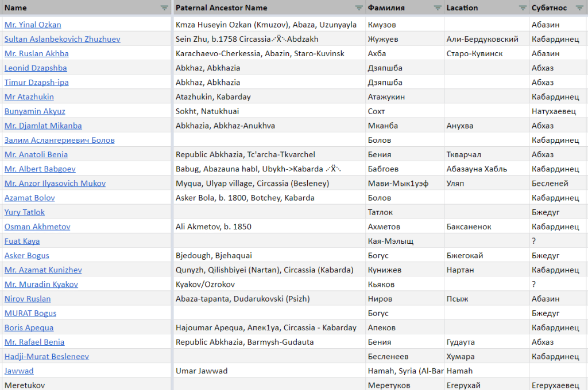This screenshot has width=588, height=390.
Task: Open the Mr. Yinal Ozkan link
Action: tap(33, 25)
